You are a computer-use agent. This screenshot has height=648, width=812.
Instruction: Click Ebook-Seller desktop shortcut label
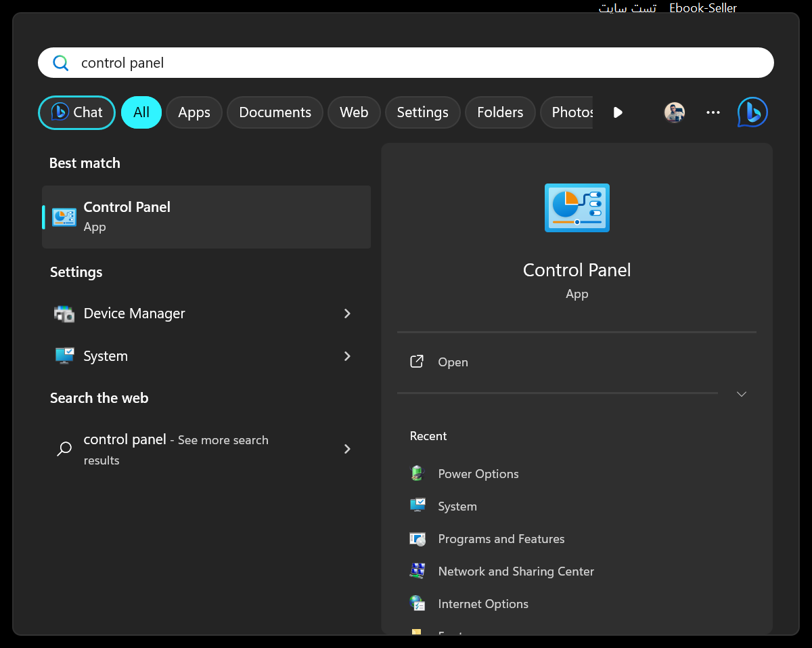point(703,8)
